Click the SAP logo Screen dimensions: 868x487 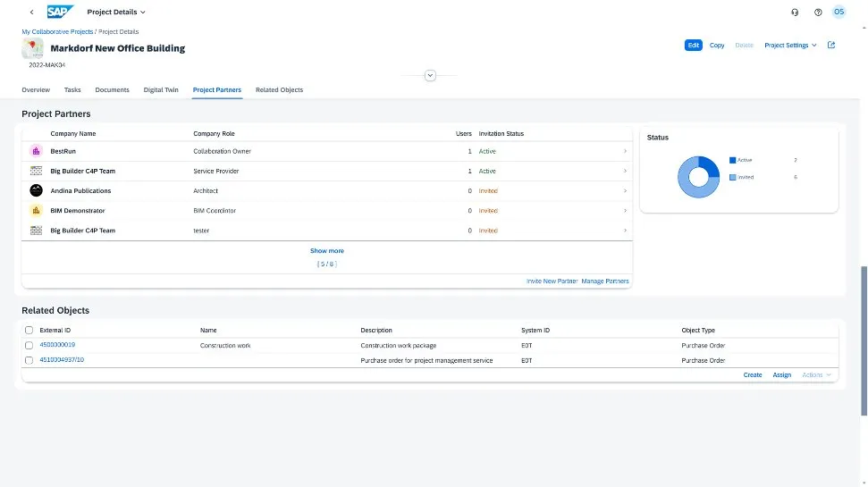(60, 12)
